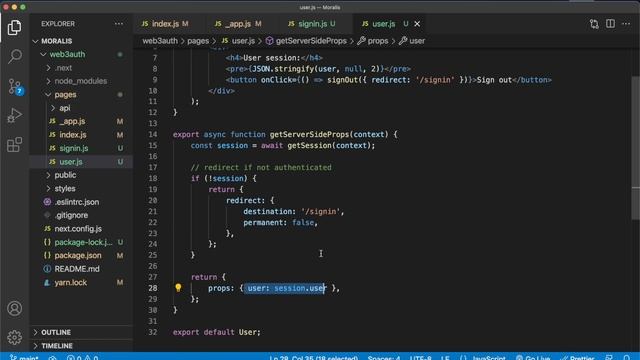Click the open changes compare icon
This screenshot has width=640, height=360.
pyautogui.click(x=594, y=24)
